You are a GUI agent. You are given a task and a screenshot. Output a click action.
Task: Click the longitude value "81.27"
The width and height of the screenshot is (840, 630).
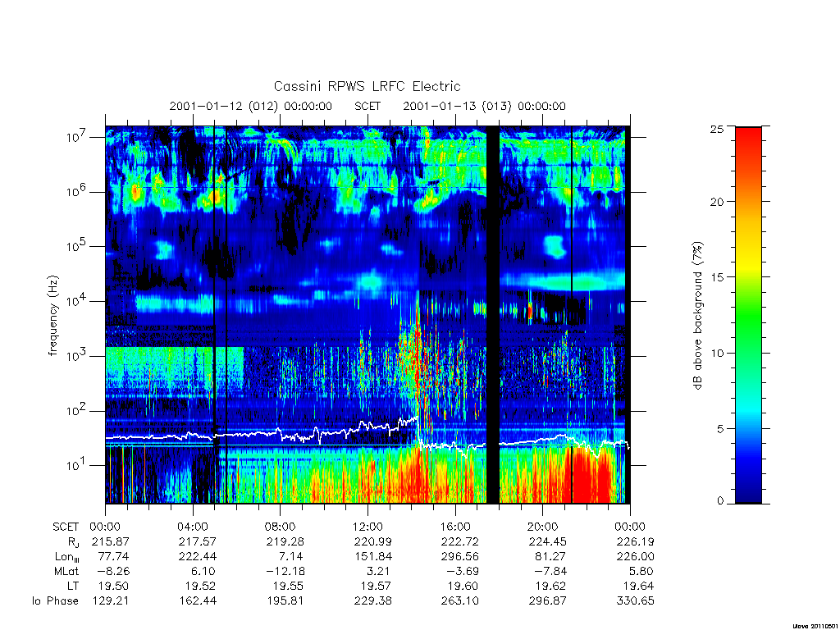pos(550,557)
